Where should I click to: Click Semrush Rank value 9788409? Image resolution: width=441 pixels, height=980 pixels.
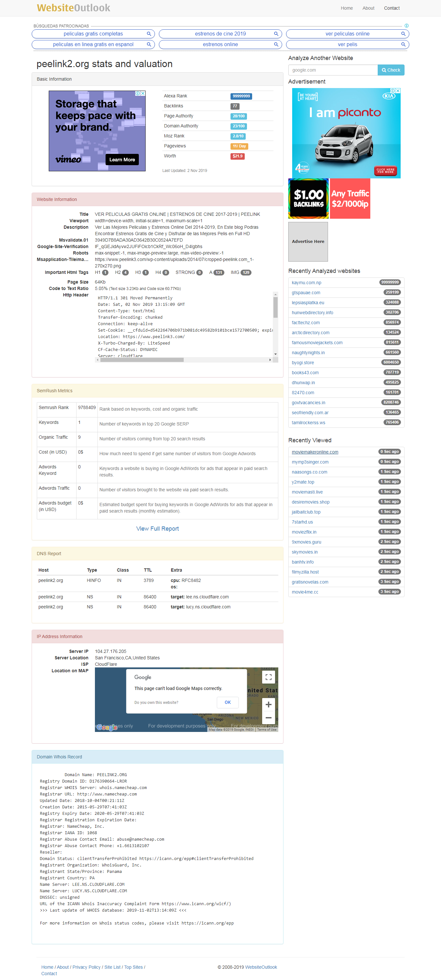coord(87,407)
